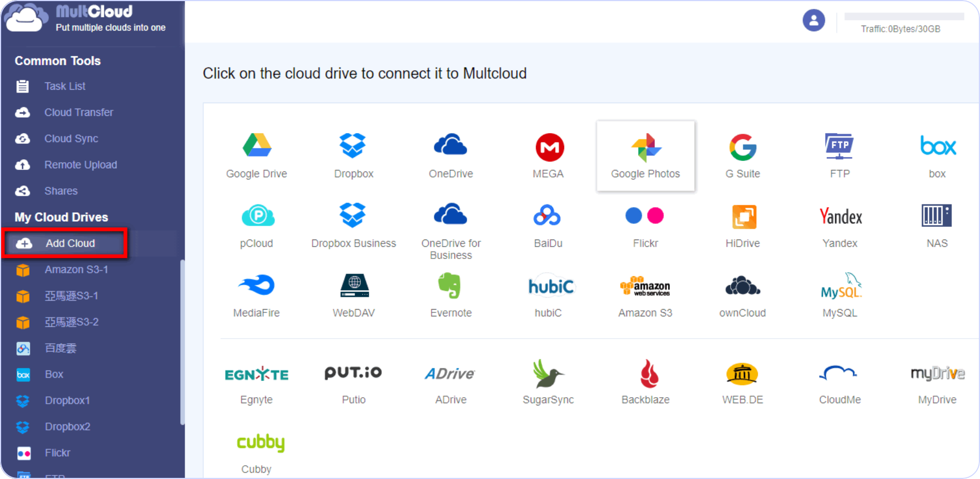This screenshot has height=479, width=980.
Task: Select Backblaze storage
Action: (645, 383)
